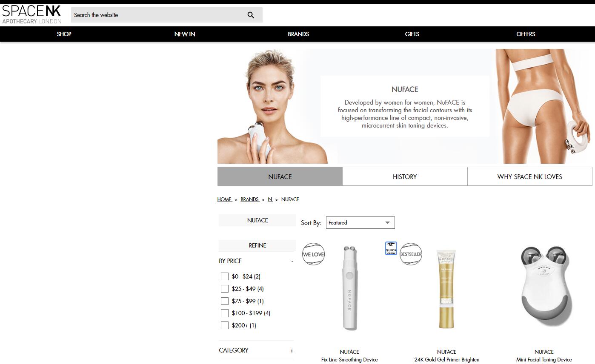Switch to the Why Space NK Loves tab
Viewport: 595px width, 364px height.
click(530, 176)
